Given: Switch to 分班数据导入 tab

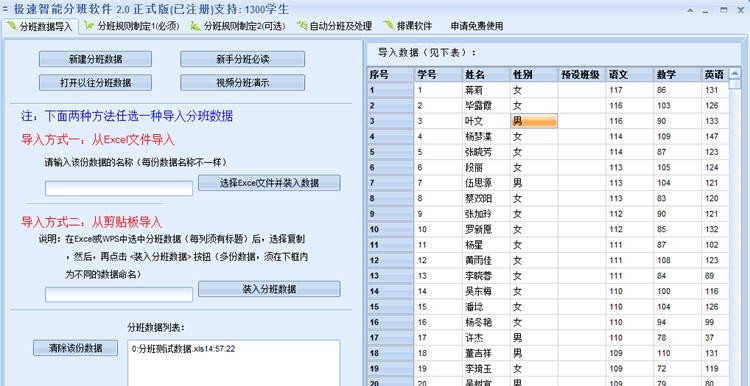Looking at the screenshot, I should [x=39, y=26].
